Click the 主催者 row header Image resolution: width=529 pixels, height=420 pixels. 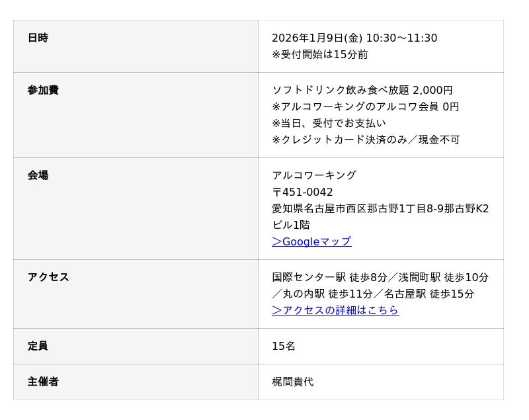43,382
